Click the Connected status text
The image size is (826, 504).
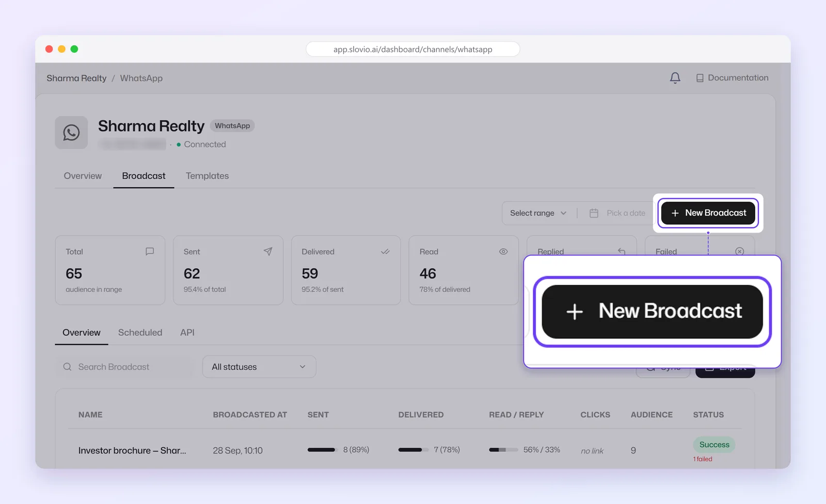tap(205, 144)
